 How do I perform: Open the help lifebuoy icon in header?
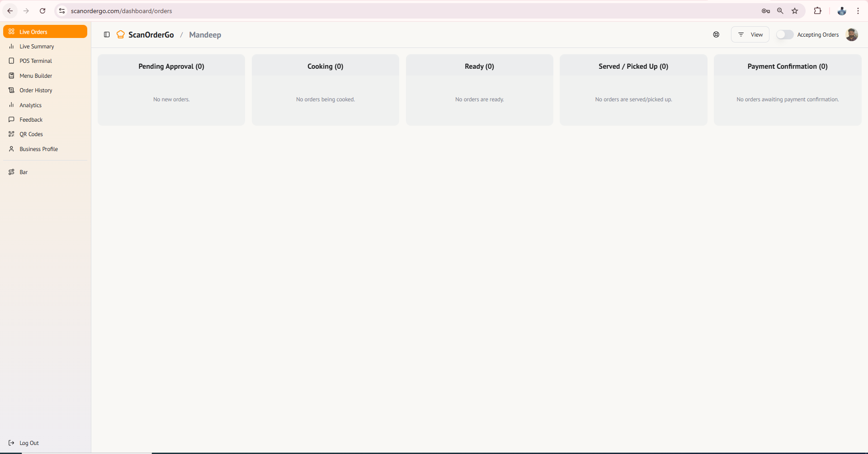coord(716,34)
